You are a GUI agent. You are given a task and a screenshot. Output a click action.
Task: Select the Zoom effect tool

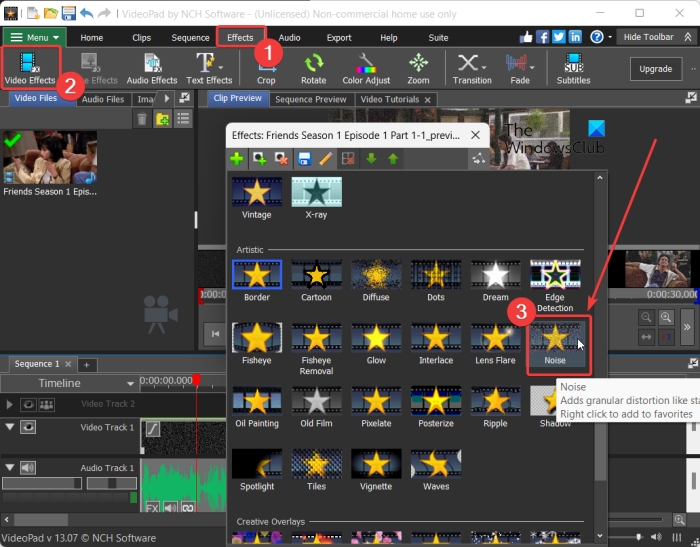418,68
